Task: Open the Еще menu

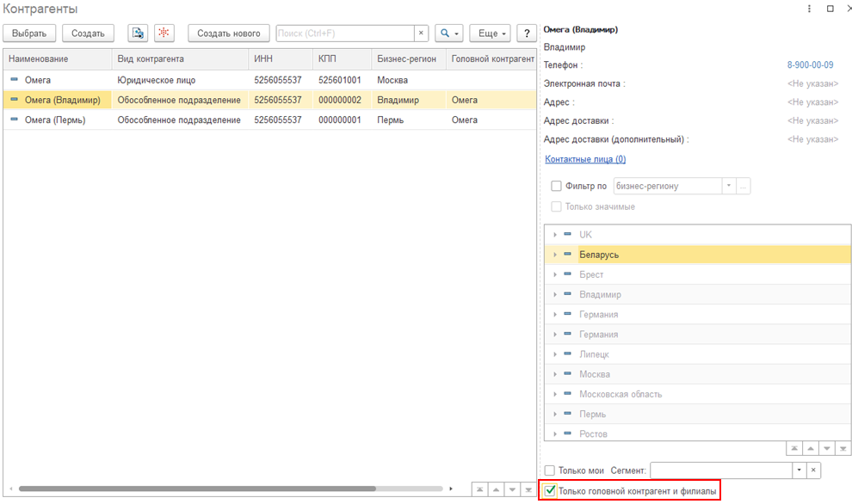Action: point(491,34)
